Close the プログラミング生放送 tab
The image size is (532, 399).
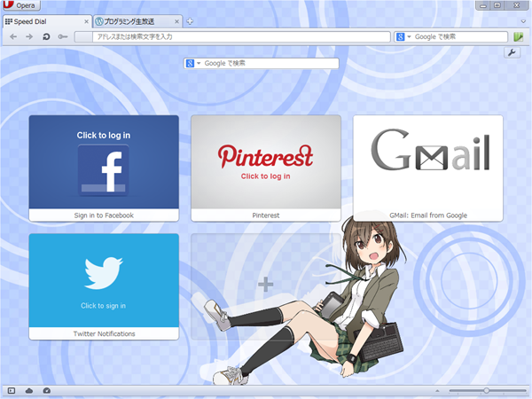(176, 21)
